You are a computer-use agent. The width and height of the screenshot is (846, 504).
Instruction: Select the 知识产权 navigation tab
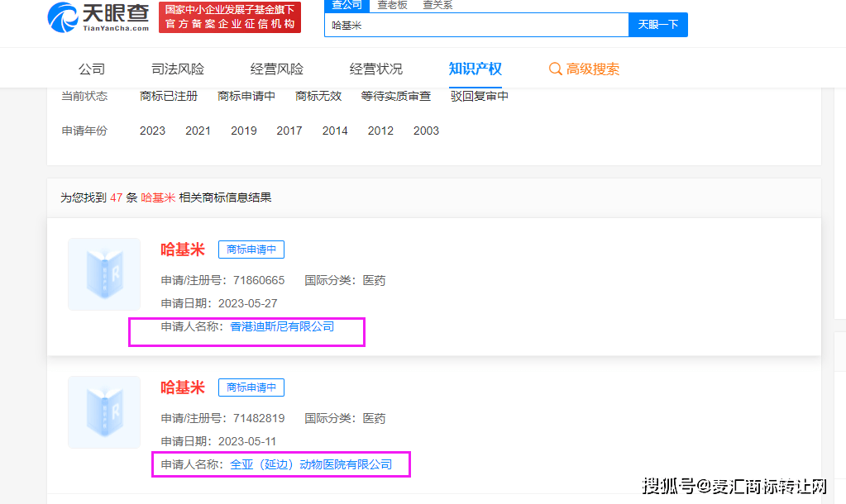[x=476, y=69]
